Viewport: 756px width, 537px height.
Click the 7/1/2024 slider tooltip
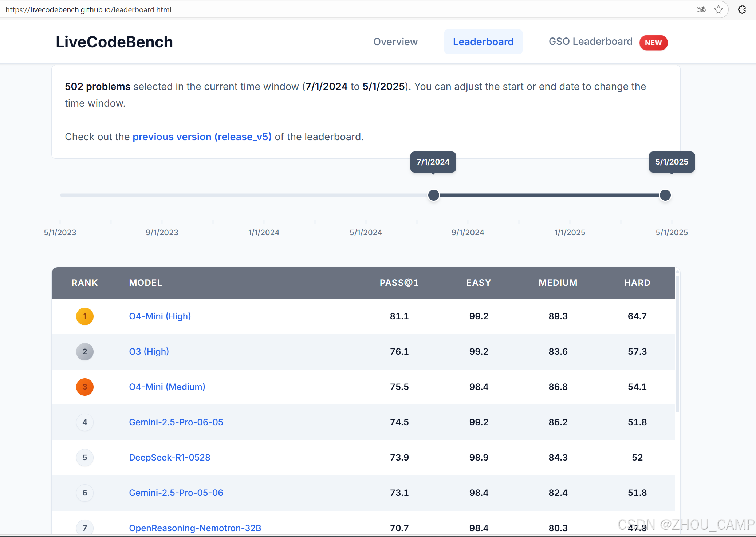coord(433,162)
